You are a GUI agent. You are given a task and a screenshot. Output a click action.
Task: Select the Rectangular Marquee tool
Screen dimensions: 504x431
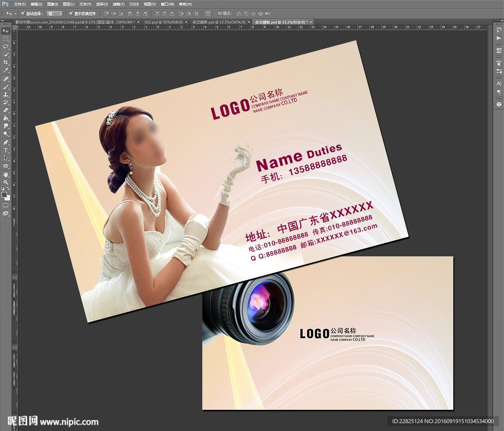click(6, 38)
